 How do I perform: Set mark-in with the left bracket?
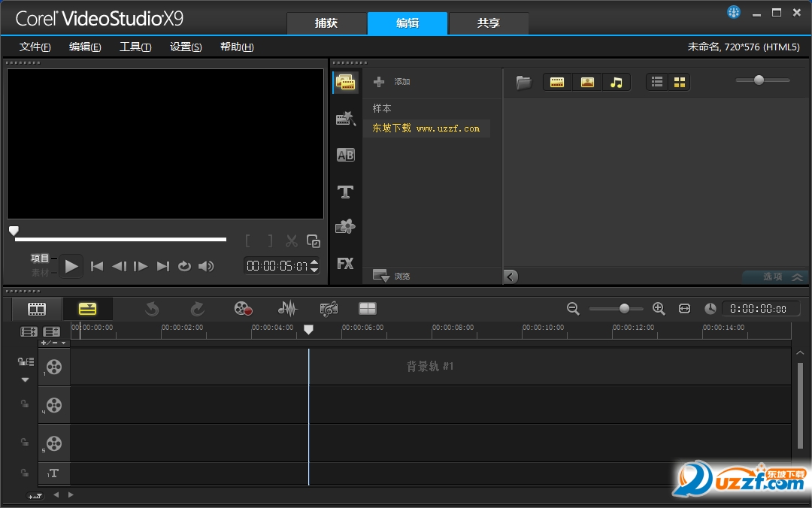(x=248, y=240)
